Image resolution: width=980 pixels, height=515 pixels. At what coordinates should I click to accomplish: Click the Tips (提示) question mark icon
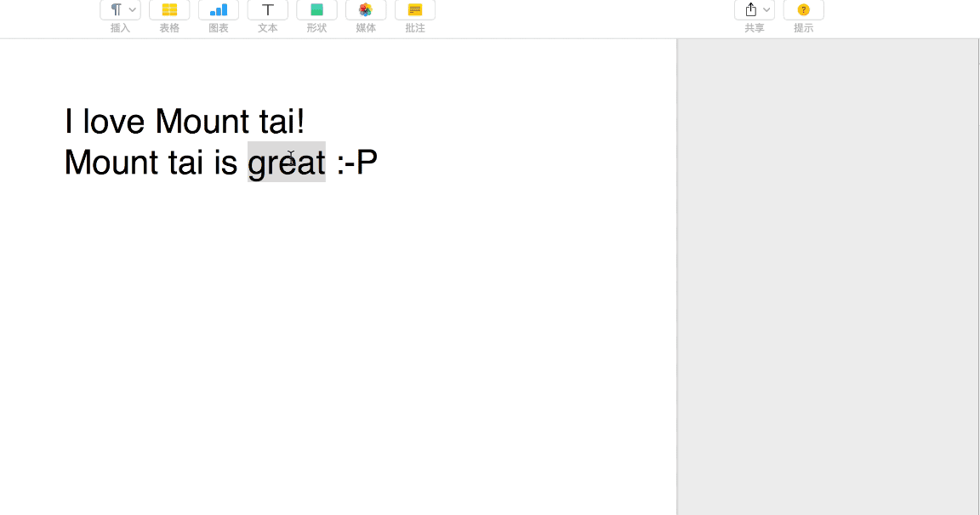point(804,10)
